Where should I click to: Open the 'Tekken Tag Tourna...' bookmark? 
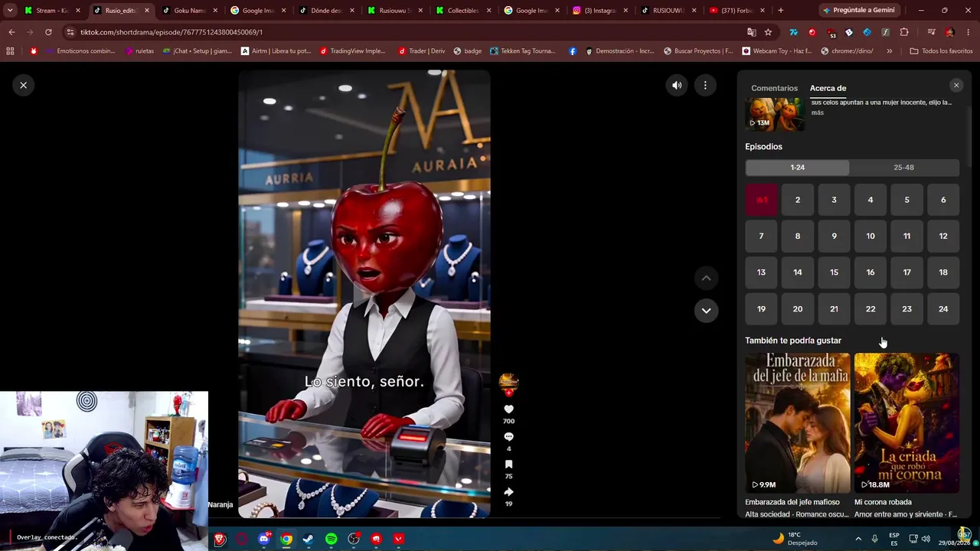point(522,51)
